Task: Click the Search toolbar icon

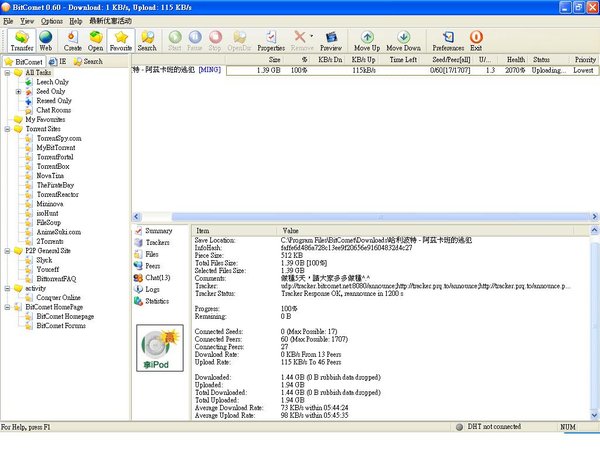Action: (147, 41)
